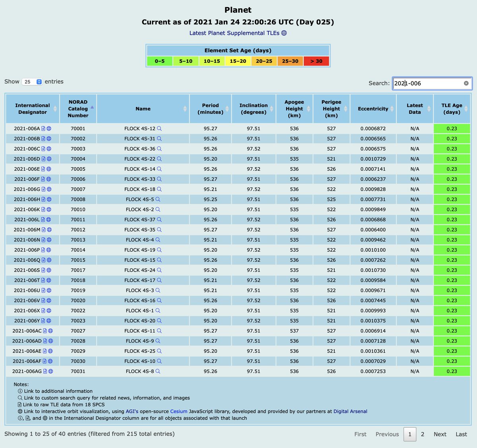Viewport: 477px width, 448px height.
Task: Click eccentricity value 0.0010729
Action: pos(373,159)
